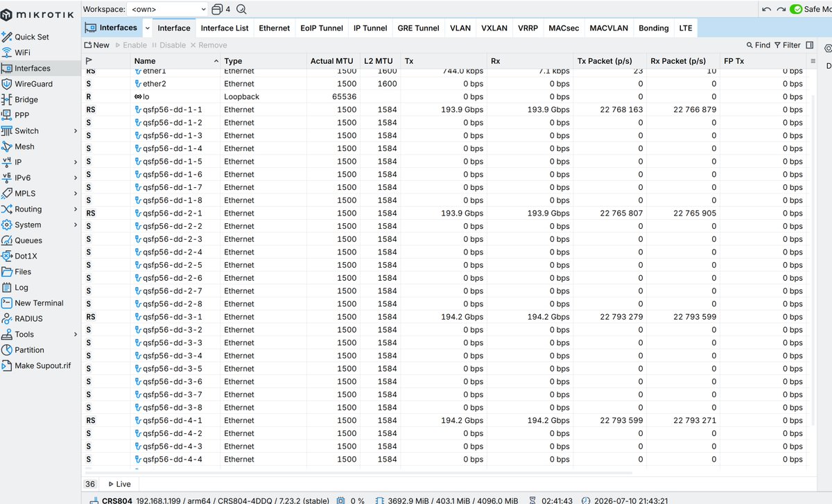Sort by the Name column header
Viewport: 832px width, 504px height.
point(175,61)
